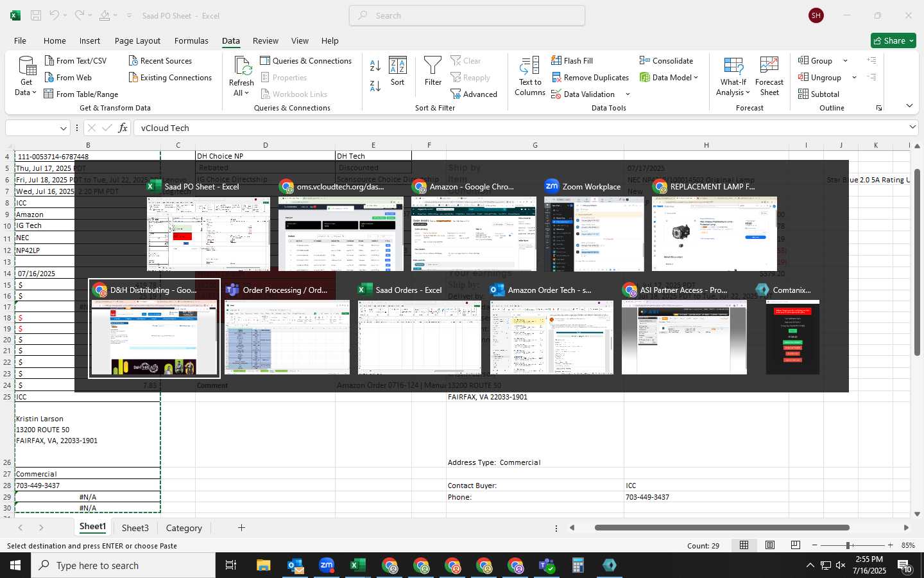The image size is (924, 578).
Task: Open Outlook from the taskbar
Action: [x=295, y=565]
